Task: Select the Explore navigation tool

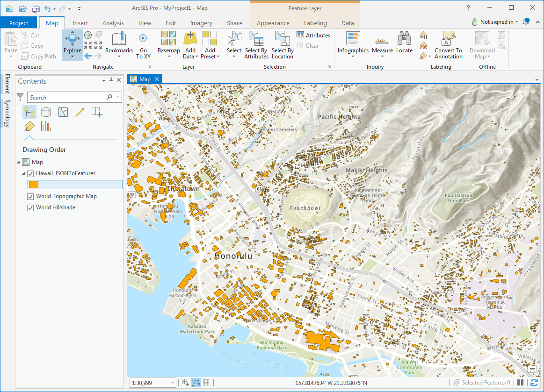Action: pyautogui.click(x=72, y=44)
